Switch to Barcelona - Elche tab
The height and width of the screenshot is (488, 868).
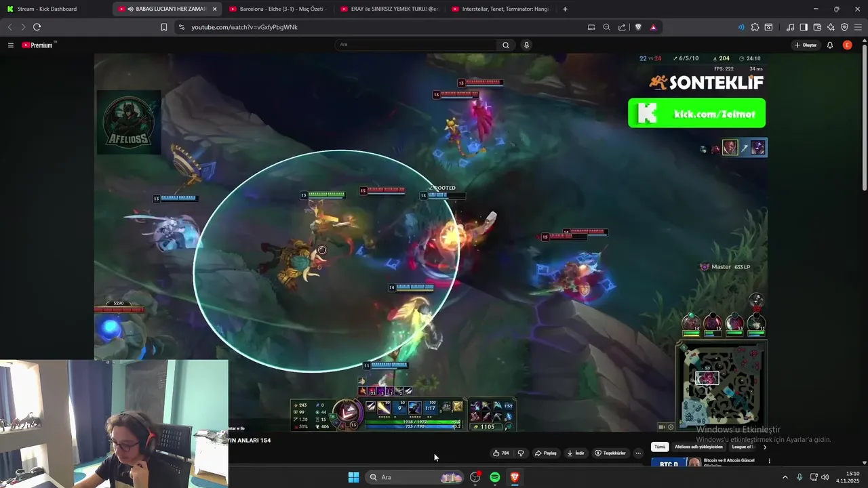tap(278, 9)
